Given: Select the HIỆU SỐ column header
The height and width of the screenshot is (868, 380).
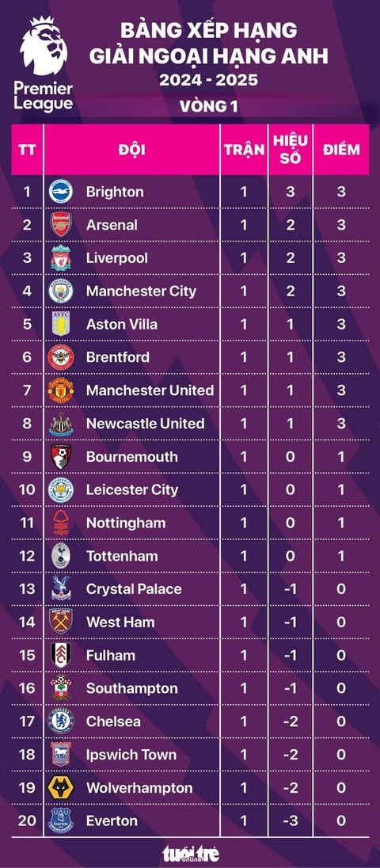Looking at the screenshot, I should pos(291,150).
